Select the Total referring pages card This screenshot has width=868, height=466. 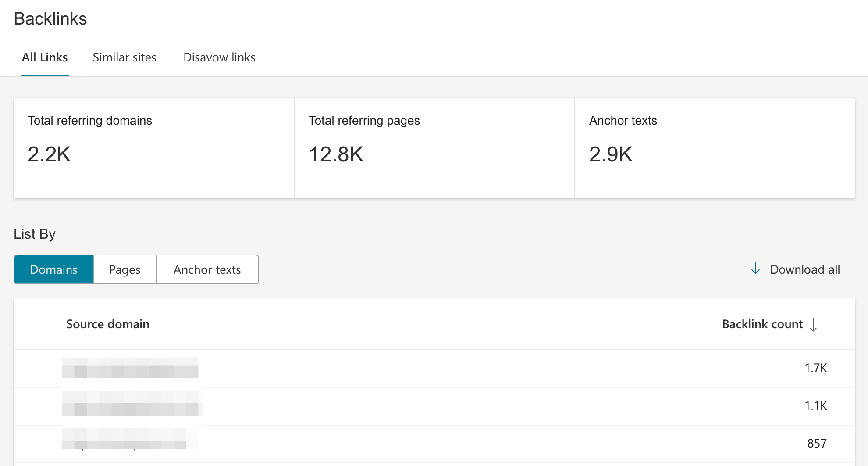pos(434,148)
